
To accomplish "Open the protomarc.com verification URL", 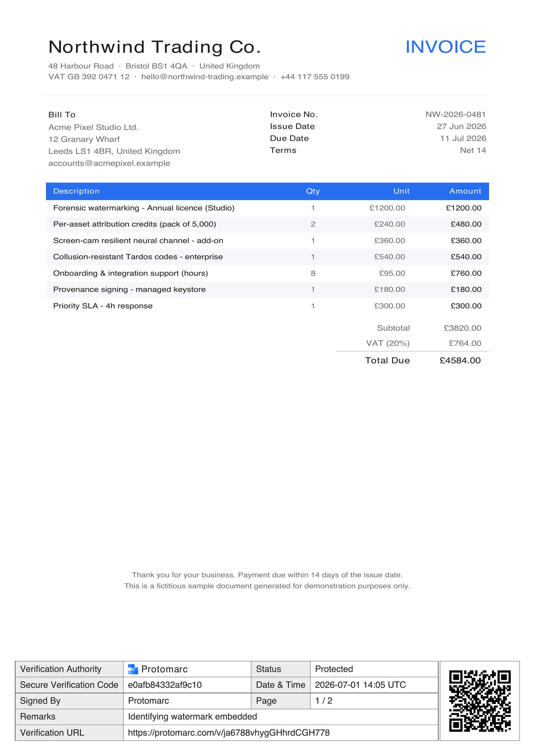I will coord(229,733).
